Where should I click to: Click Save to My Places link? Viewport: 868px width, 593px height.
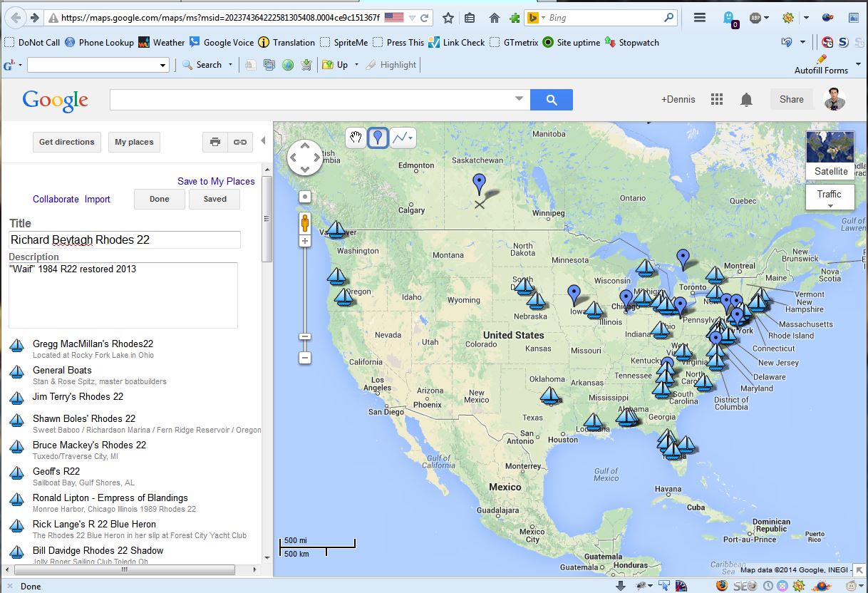pos(216,181)
